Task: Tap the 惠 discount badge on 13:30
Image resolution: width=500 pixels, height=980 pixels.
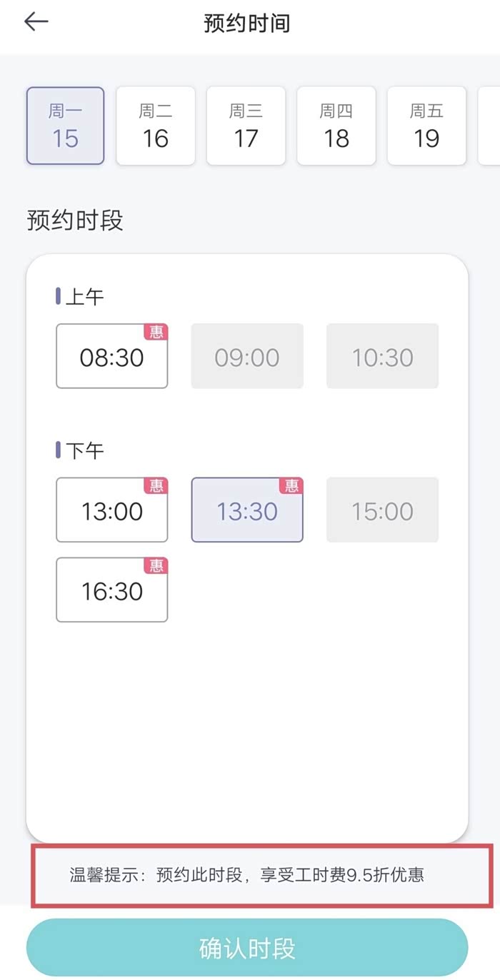Action: (291, 486)
